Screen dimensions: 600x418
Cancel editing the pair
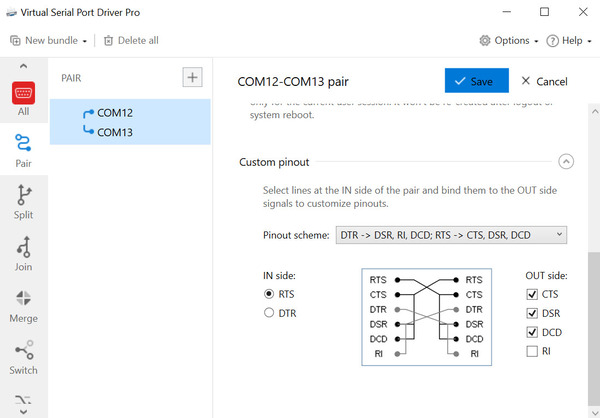click(x=544, y=81)
